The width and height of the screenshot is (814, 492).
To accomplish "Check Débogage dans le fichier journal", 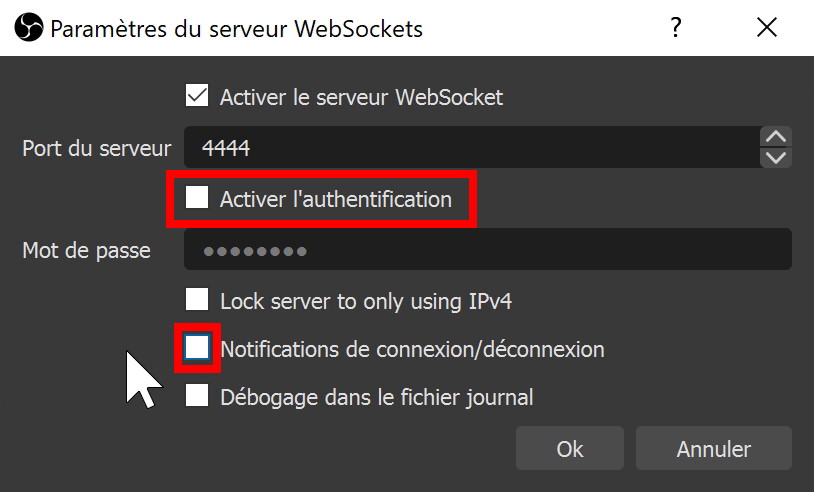I will [198, 397].
